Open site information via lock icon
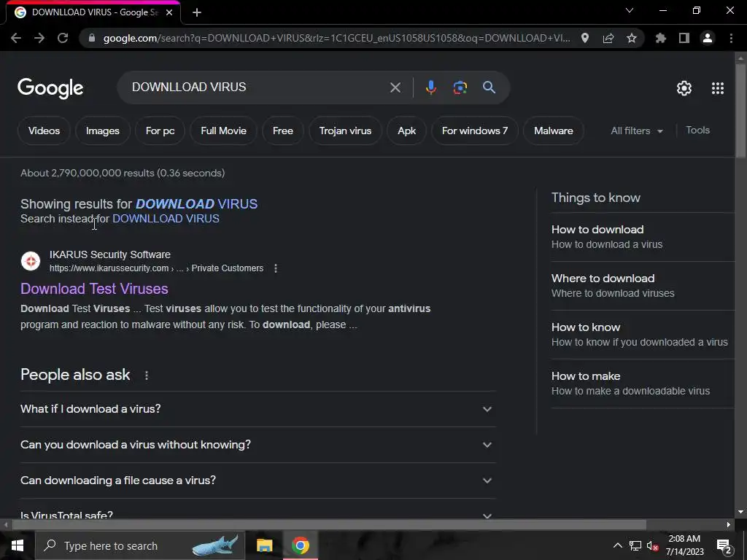 click(x=92, y=38)
